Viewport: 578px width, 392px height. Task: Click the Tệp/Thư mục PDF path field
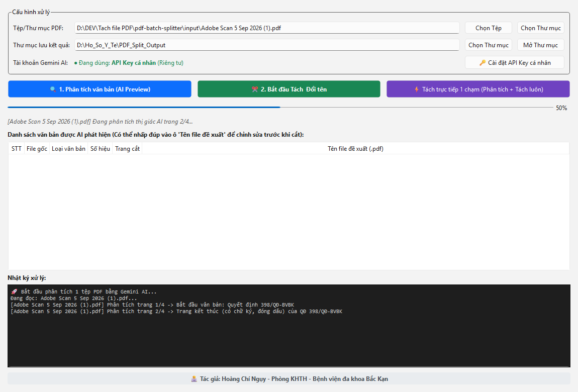[267, 28]
